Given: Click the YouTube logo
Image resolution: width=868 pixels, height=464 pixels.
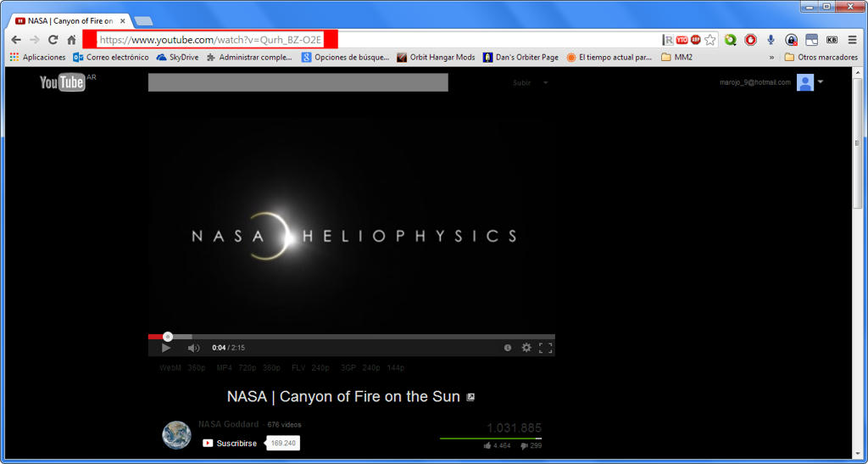Looking at the screenshot, I should [63, 82].
